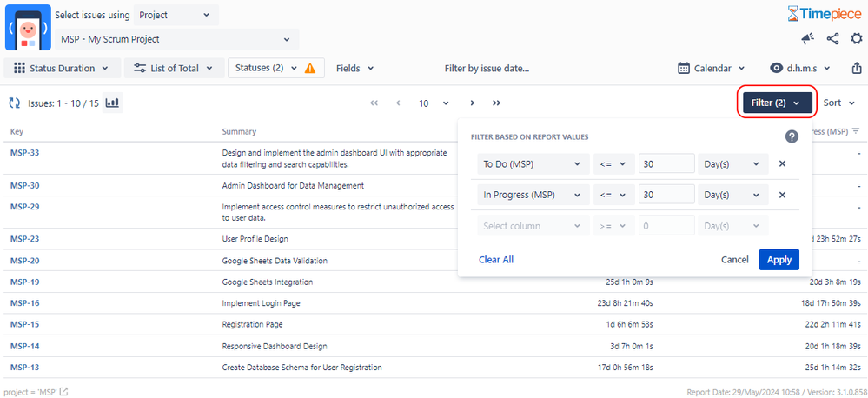
Task: Remove the To Do (MSP) filter row
Action: coord(782,164)
